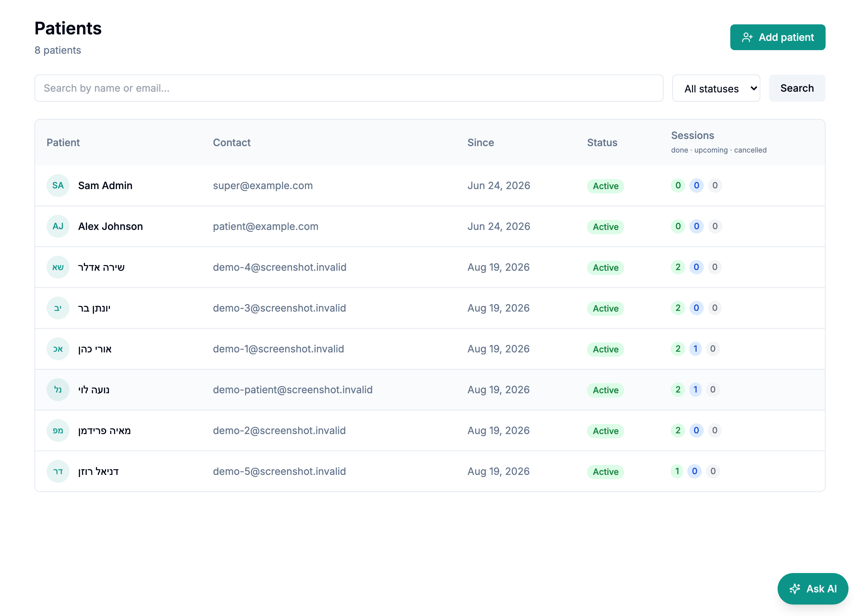
Task: Open patient דניאל רוזן
Action: coord(98,471)
